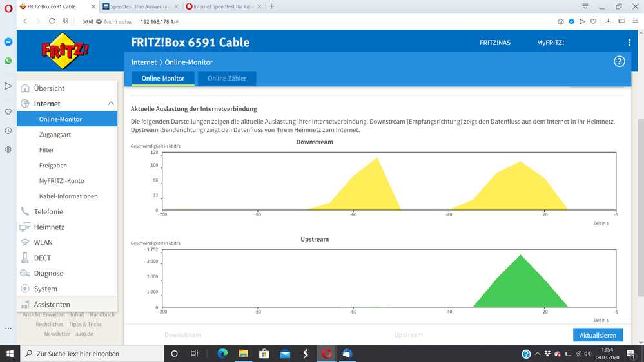Reload the current page
Image resolution: width=644 pixels, height=362 pixels.
[x=52, y=21]
